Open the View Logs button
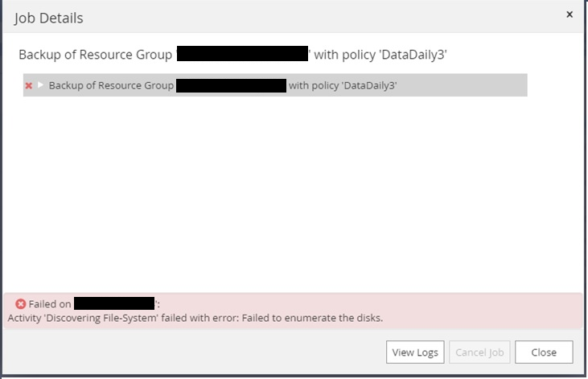 (415, 352)
